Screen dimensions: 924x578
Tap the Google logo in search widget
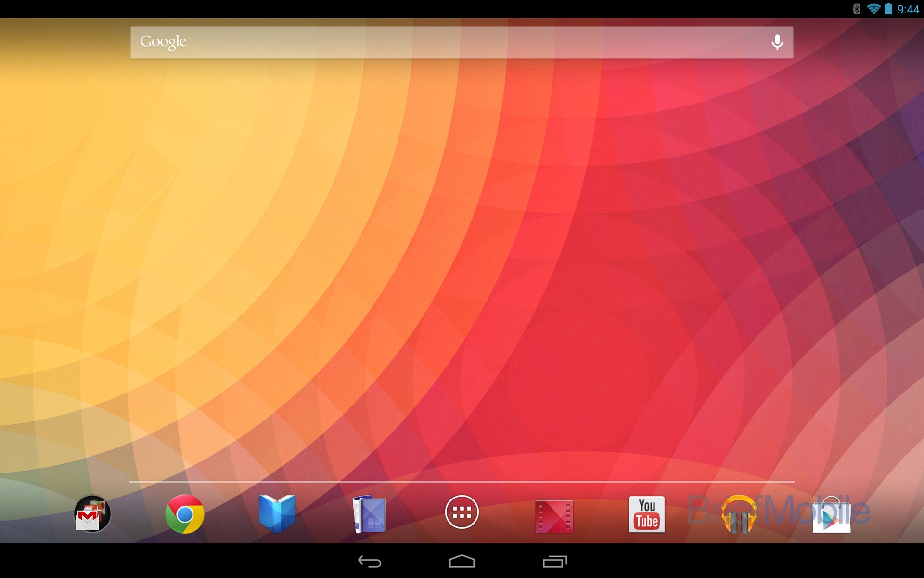click(162, 42)
